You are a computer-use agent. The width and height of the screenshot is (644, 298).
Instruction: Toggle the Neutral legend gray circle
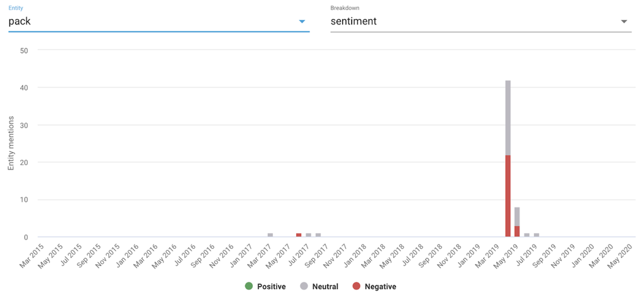click(303, 287)
